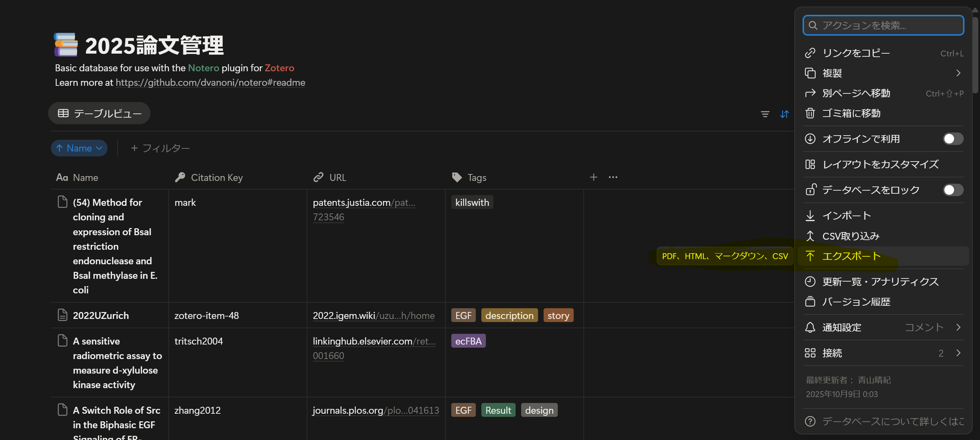Open page icon of 2022UZurich row
980x440 pixels.
coord(62,315)
